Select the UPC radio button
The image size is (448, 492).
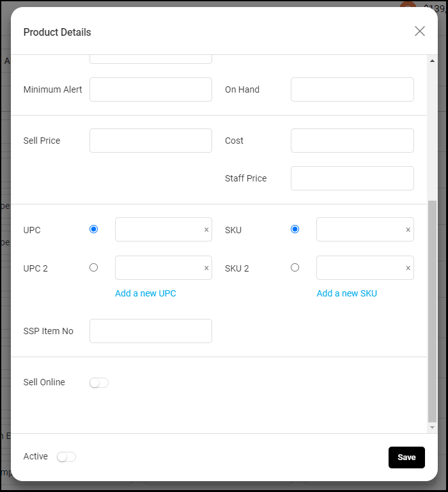point(93,229)
